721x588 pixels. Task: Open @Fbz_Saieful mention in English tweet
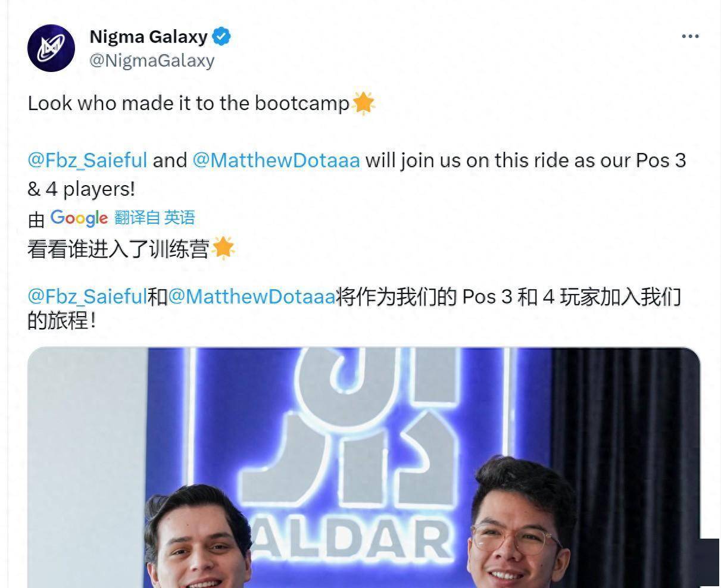(88, 161)
